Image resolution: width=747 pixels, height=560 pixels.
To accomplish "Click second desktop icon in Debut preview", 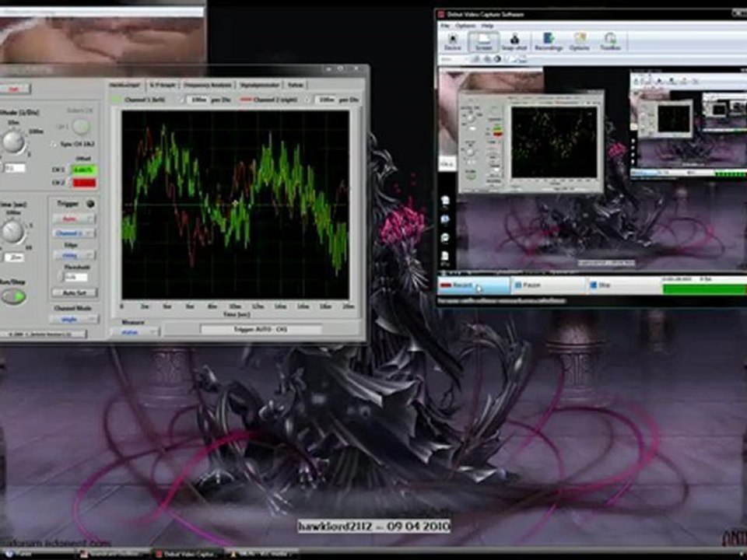I will pos(445,219).
